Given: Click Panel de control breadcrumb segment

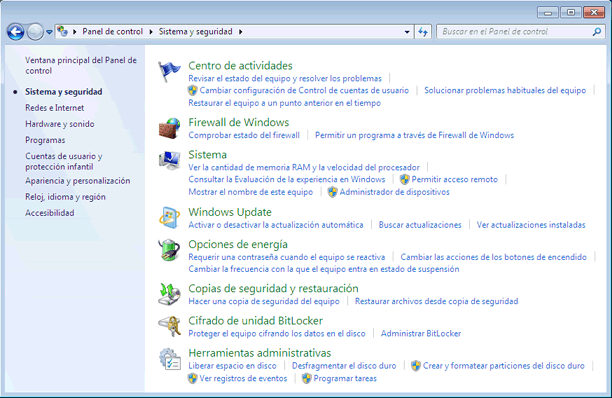Looking at the screenshot, I should click(112, 32).
